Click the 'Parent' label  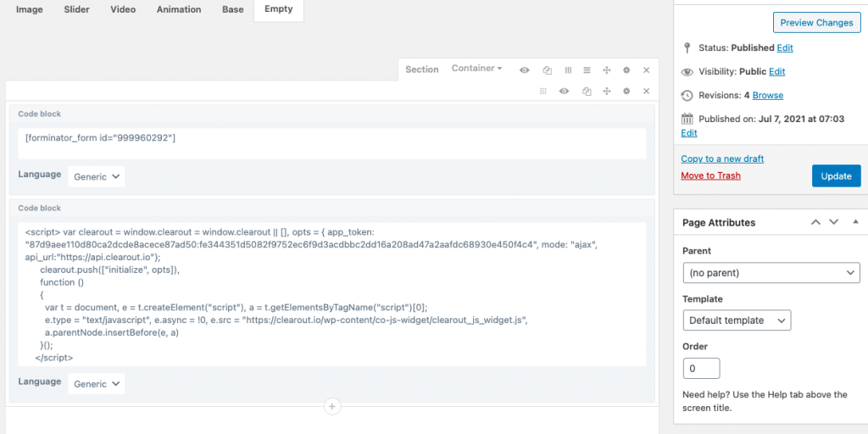697,251
